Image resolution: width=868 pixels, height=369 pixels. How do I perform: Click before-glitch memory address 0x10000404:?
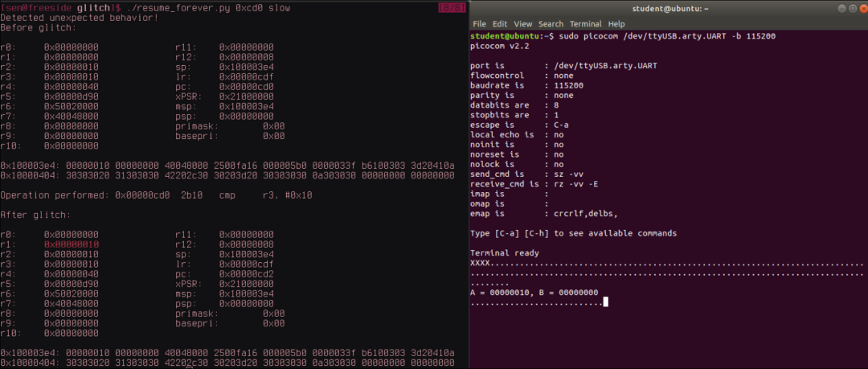pos(31,175)
